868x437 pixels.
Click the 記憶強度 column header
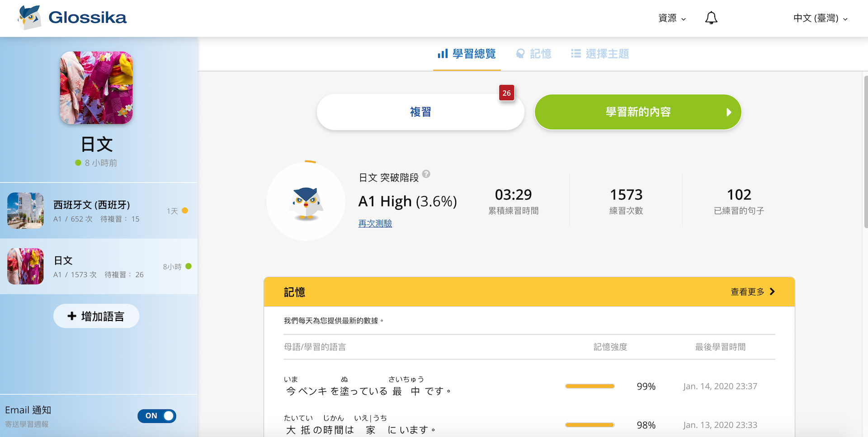(610, 347)
